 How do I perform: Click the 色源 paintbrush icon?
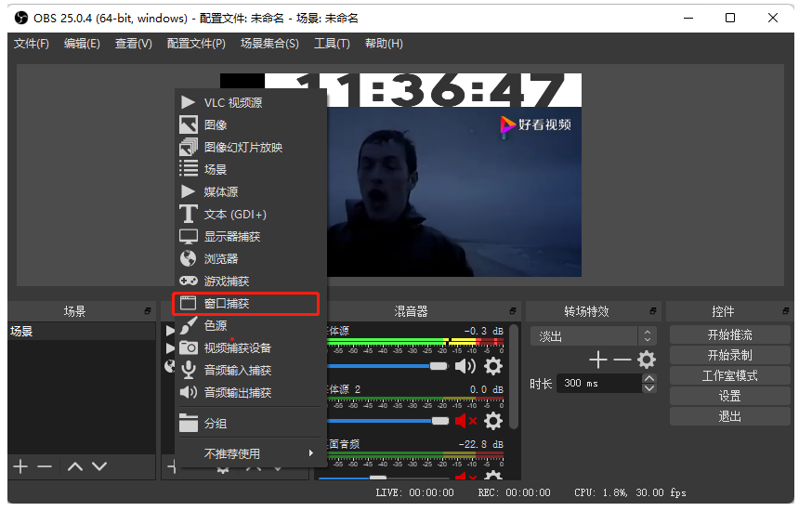point(189,326)
